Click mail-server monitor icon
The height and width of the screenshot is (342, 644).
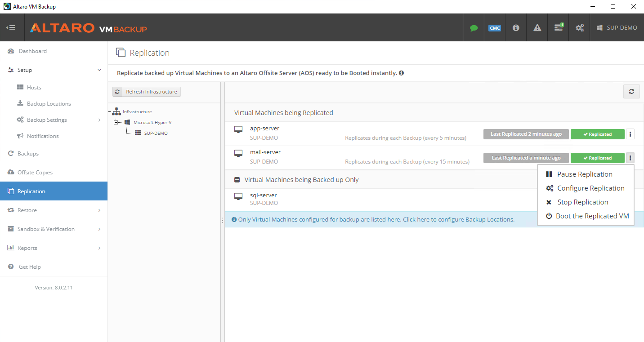coord(238,153)
